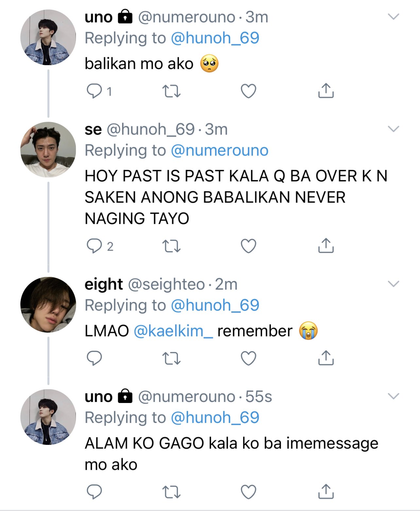The width and height of the screenshot is (420, 511).
Task: Expand options chevron on eight's tweet
Action: click(x=394, y=284)
